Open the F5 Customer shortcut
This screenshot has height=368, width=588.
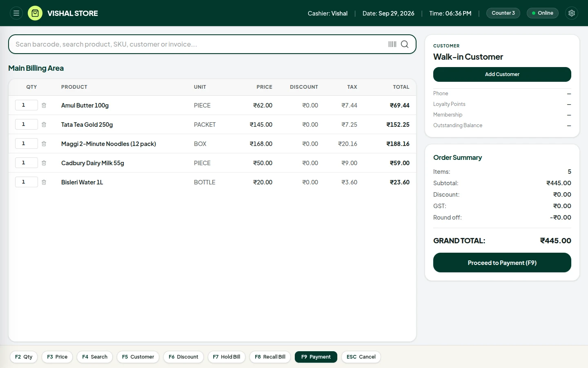pos(138,357)
